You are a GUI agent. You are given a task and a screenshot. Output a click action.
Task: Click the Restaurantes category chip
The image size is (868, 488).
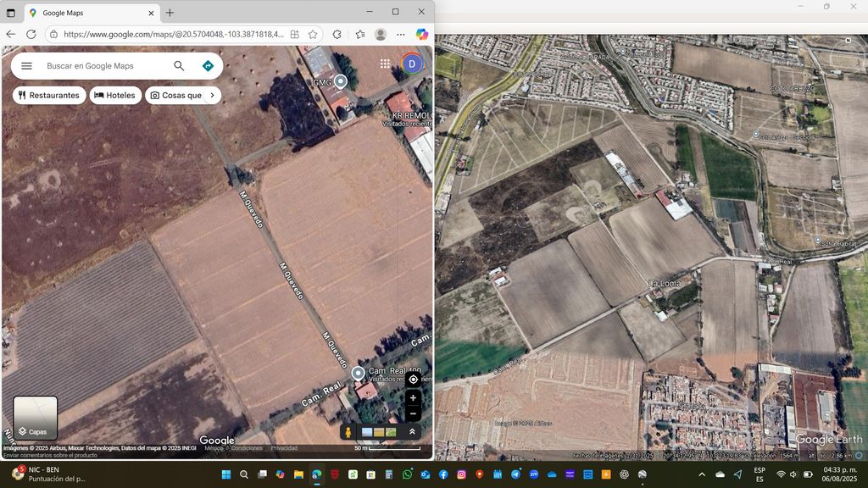49,96
